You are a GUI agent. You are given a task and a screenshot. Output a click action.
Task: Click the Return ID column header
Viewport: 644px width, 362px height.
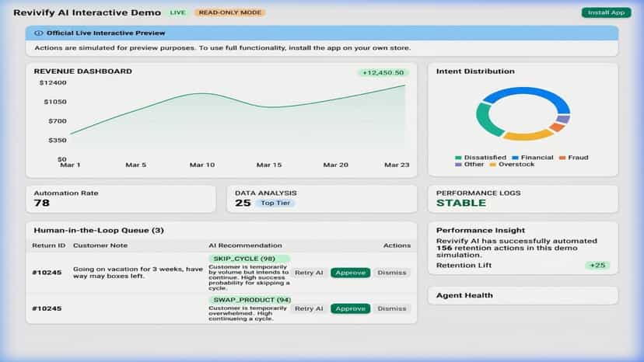click(x=48, y=245)
